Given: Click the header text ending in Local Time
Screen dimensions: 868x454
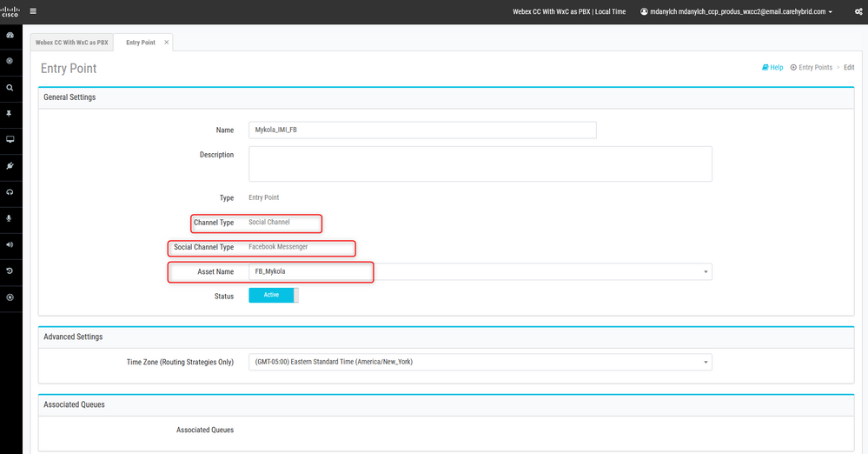Looking at the screenshot, I should pyautogui.click(x=569, y=11).
